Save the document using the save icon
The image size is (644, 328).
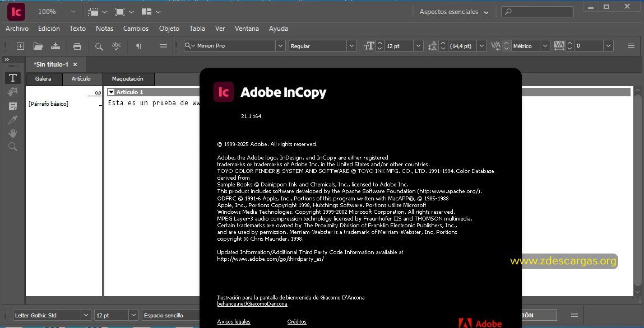(55, 46)
